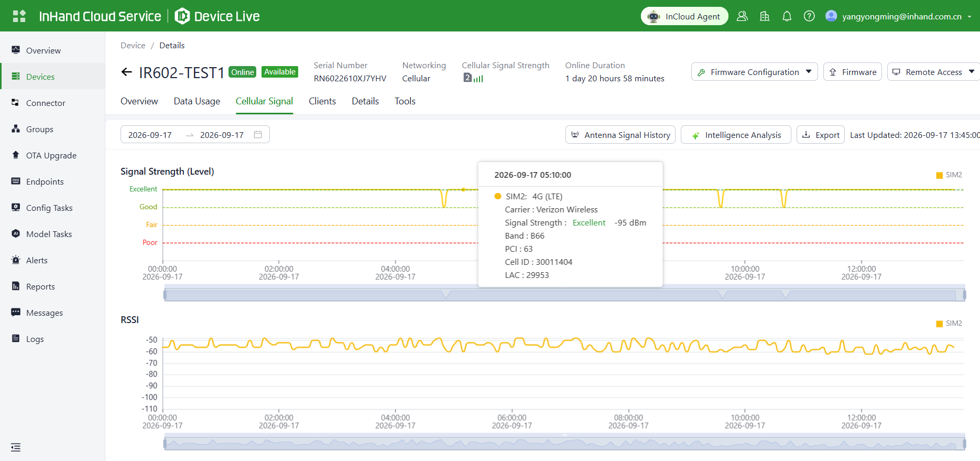Run Intelligence Analysis
This screenshot has width=980, height=461.
[736, 135]
